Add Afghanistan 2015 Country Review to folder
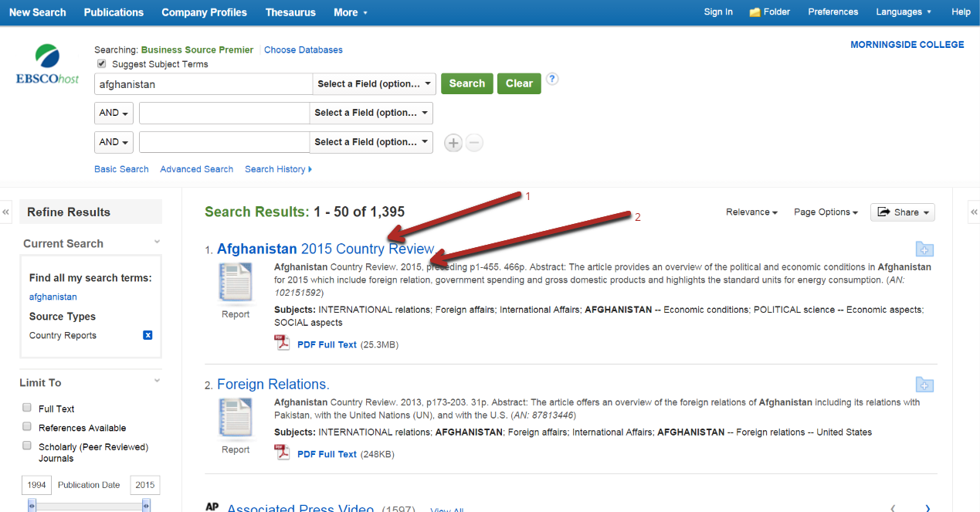980x512 pixels. point(924,249)
